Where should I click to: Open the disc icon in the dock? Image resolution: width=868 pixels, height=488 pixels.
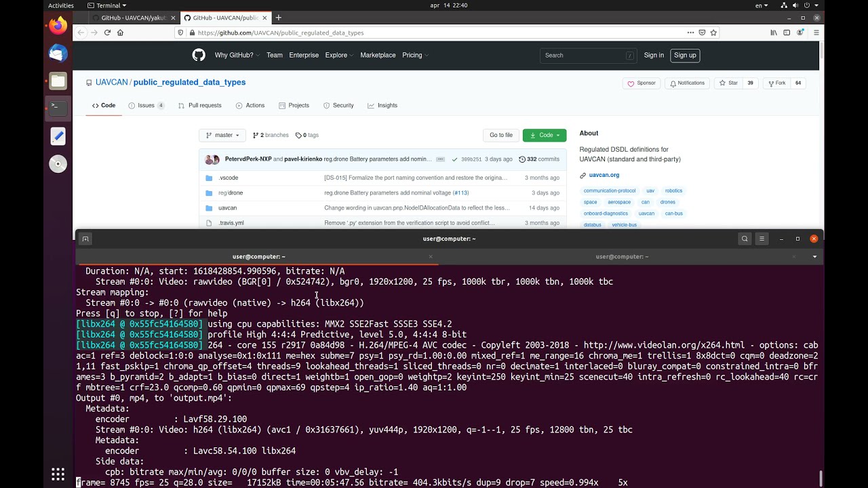tap(58, 164)
